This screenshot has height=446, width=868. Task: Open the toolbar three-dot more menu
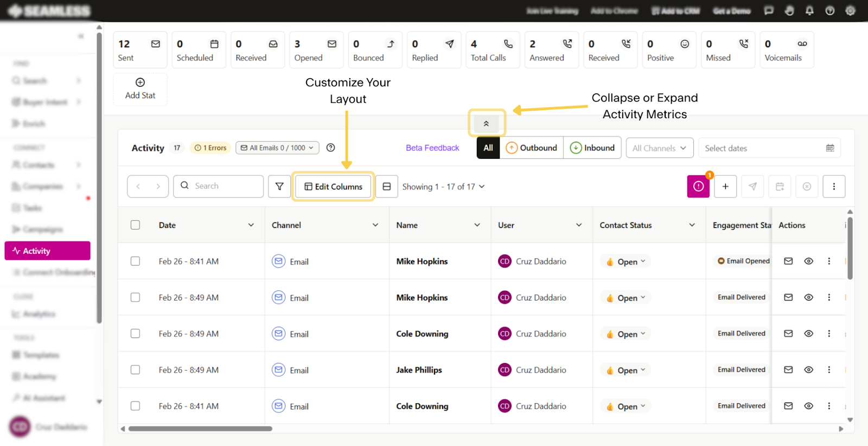click(834, 186)
